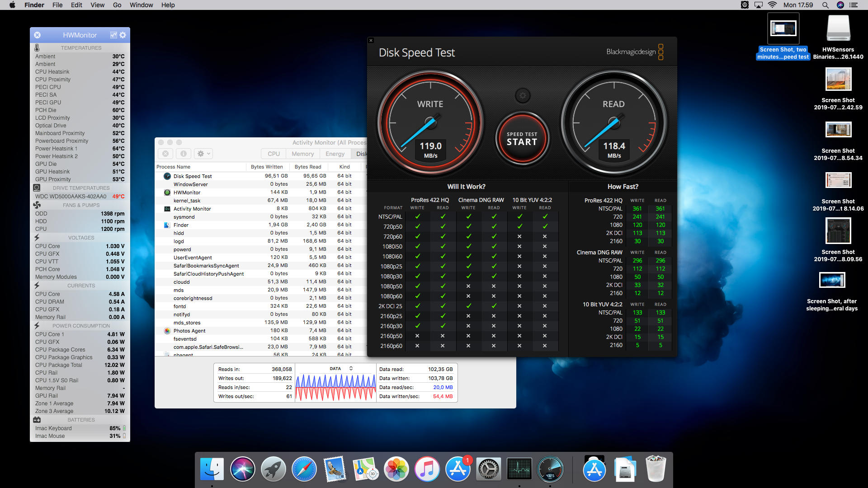The image size is (868, 488).
Task: Sort by Process Name column
Action: tap(200, 167)
